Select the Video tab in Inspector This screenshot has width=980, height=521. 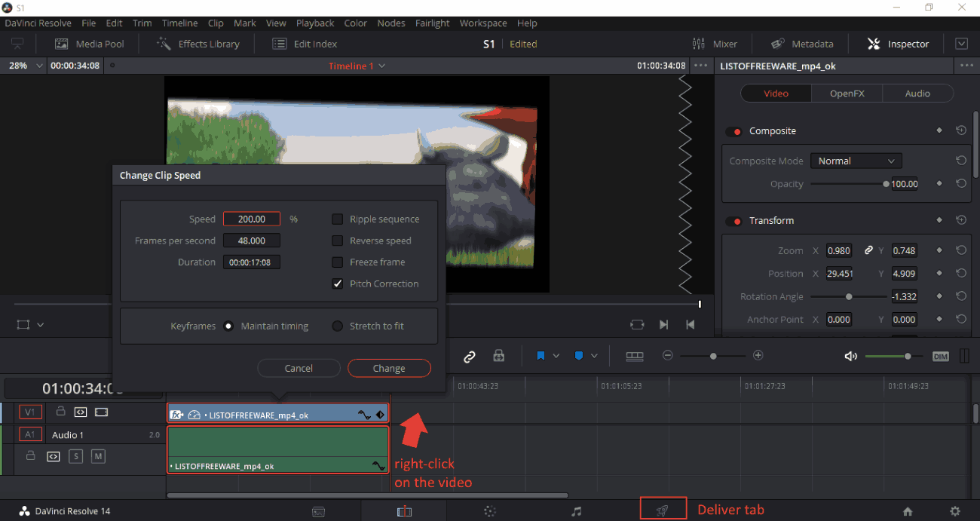(776, 93)
